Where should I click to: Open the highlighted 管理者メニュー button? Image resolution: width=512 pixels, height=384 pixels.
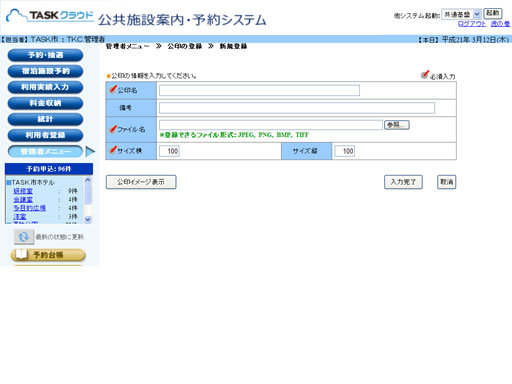[45, 151]
